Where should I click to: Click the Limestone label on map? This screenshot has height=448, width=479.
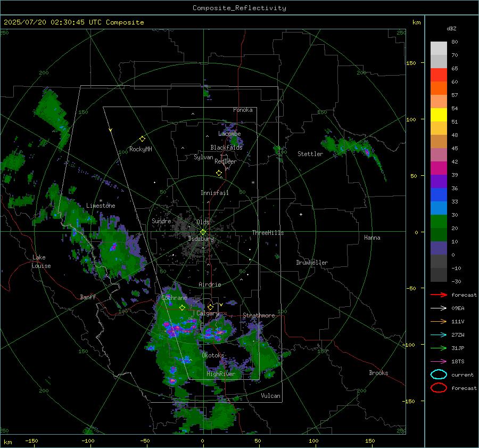101,206
